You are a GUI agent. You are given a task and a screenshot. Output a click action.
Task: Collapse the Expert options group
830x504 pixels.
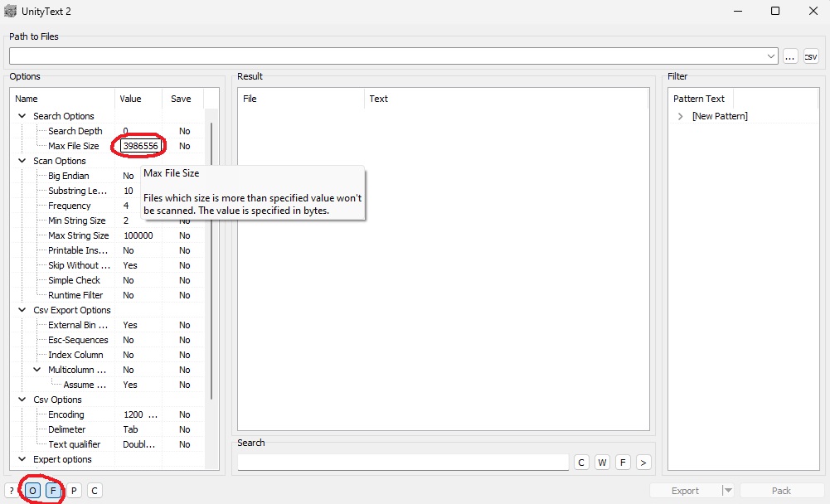click(x=22, y=459)
